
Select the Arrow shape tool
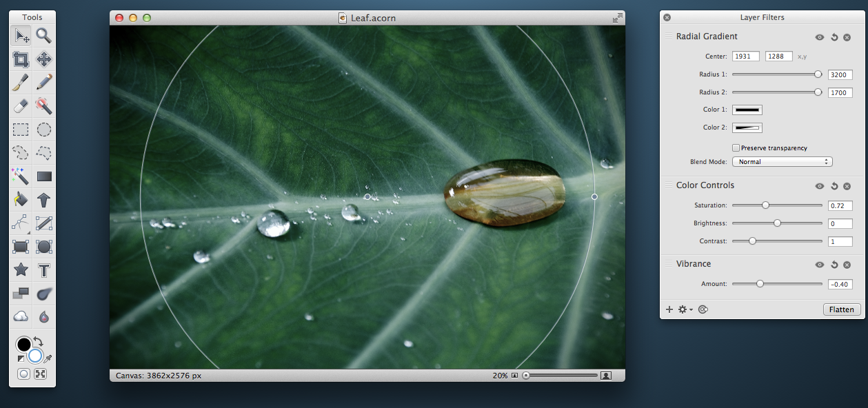point(44,200)
